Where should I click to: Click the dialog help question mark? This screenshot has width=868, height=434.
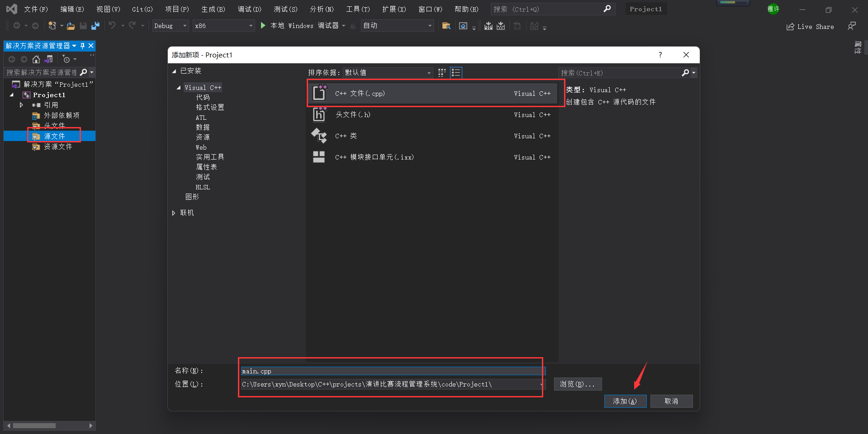(x=660, y=55)
